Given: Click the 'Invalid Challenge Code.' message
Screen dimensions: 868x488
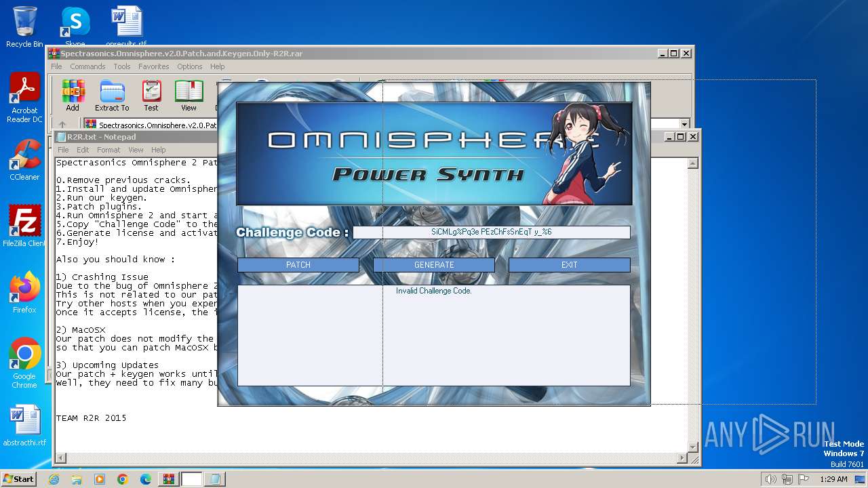Looking at the screenshot, I should click(x=434, y=291).
